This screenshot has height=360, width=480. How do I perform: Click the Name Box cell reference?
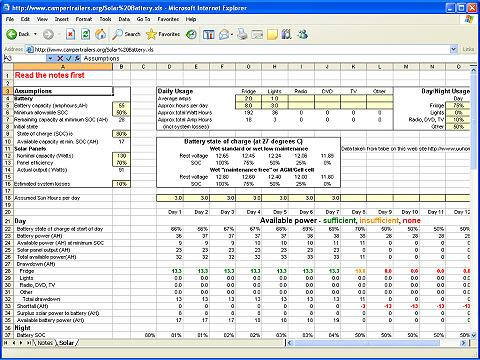coord(24,58)
